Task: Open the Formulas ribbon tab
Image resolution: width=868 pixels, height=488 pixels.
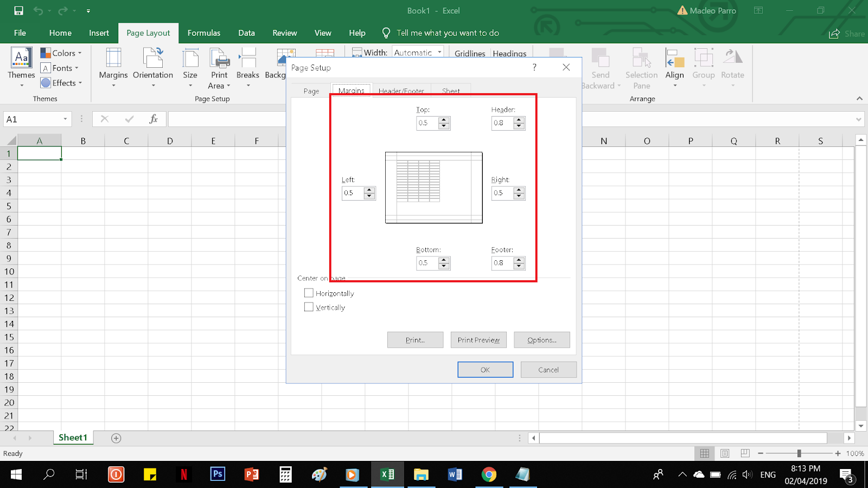Action: tap(204, 33)
